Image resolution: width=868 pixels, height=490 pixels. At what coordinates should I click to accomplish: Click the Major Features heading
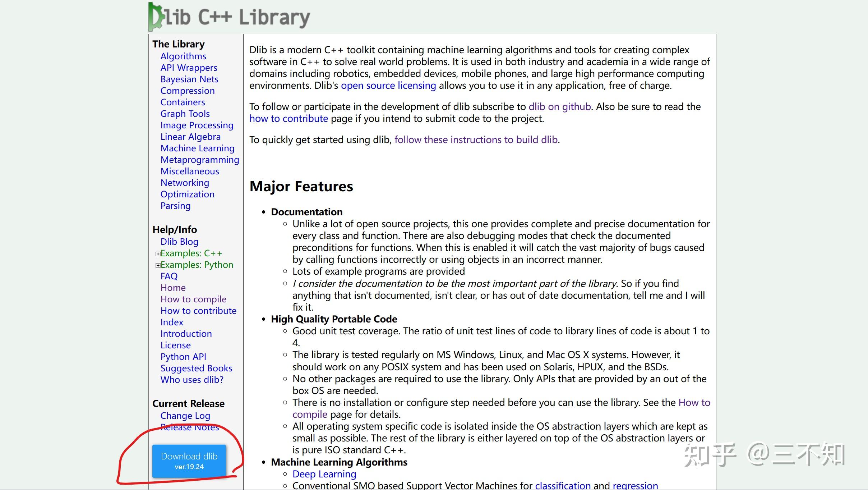[x=301, y=186]
